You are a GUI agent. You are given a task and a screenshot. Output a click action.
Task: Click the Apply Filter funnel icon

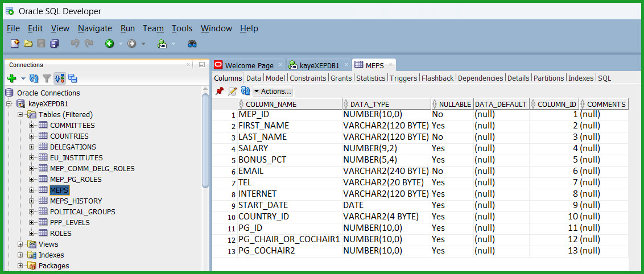coord(47,78)
